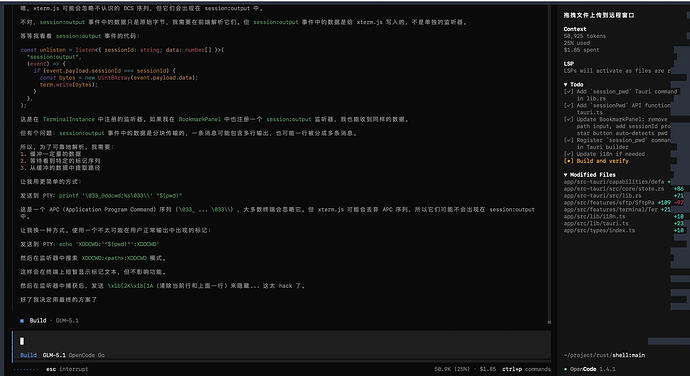690x376 pixels.
Task: Click the 'term.write(bytes);' code line
Action: tap(69, 85)
